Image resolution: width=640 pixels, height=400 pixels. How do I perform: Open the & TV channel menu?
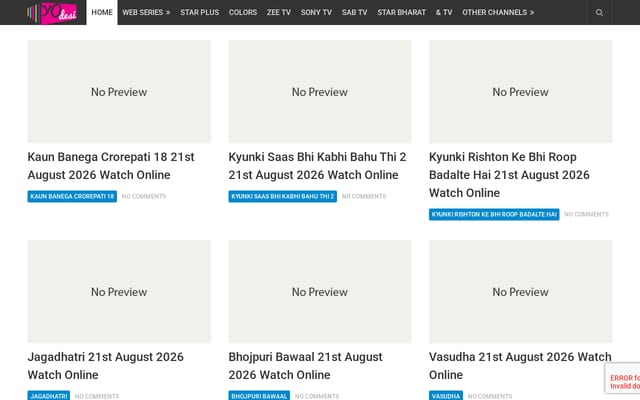point(444,12)
